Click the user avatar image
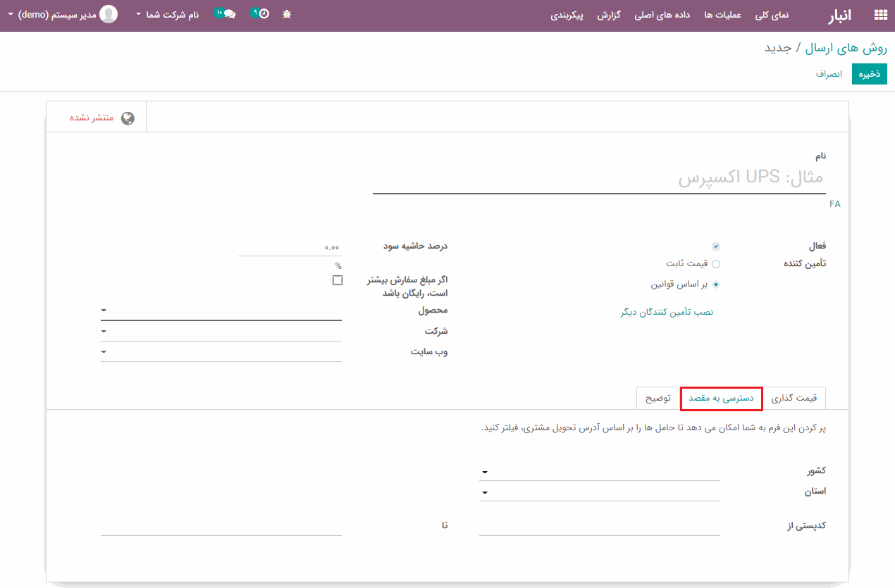895x588 pixels. point(109,14)
